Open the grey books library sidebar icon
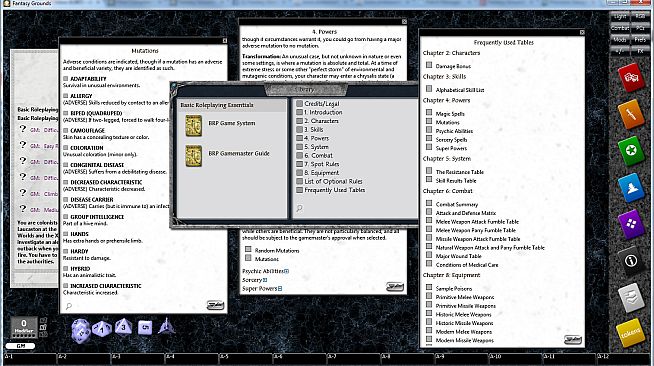654x366 pixels. [631, 297]
